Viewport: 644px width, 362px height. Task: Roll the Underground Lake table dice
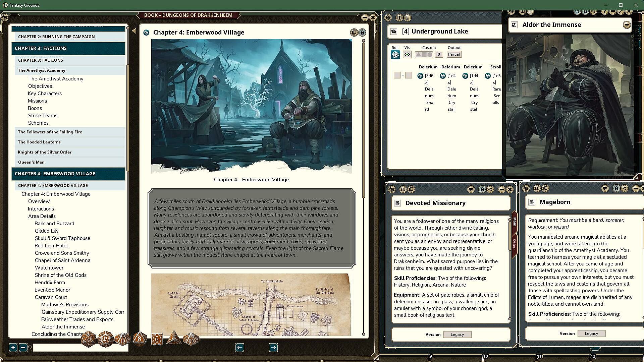[x=395, y=55]
